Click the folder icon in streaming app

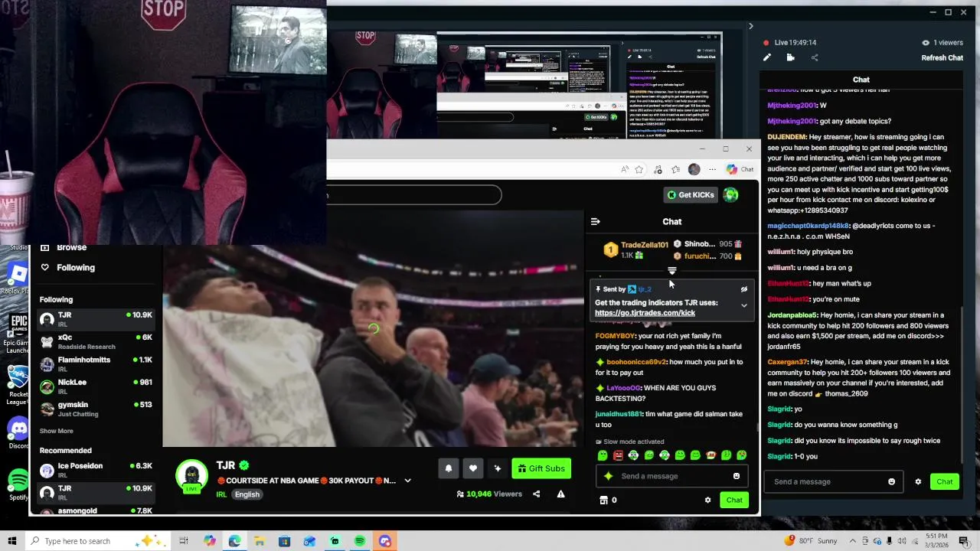tap(790, 57)
